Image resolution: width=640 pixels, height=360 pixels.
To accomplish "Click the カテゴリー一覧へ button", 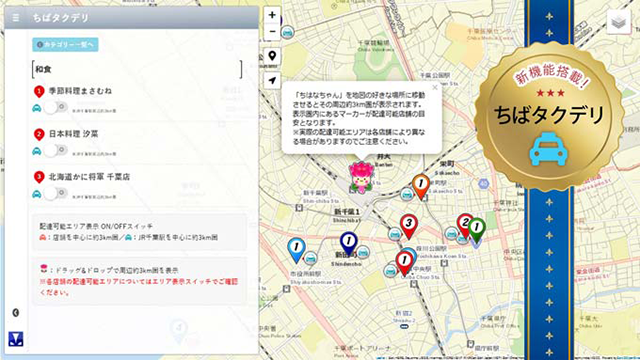I will (x=65, y=44).
